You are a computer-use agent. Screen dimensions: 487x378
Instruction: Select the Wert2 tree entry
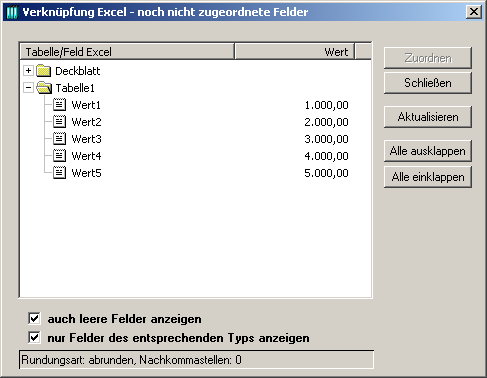tap(86, 122)
